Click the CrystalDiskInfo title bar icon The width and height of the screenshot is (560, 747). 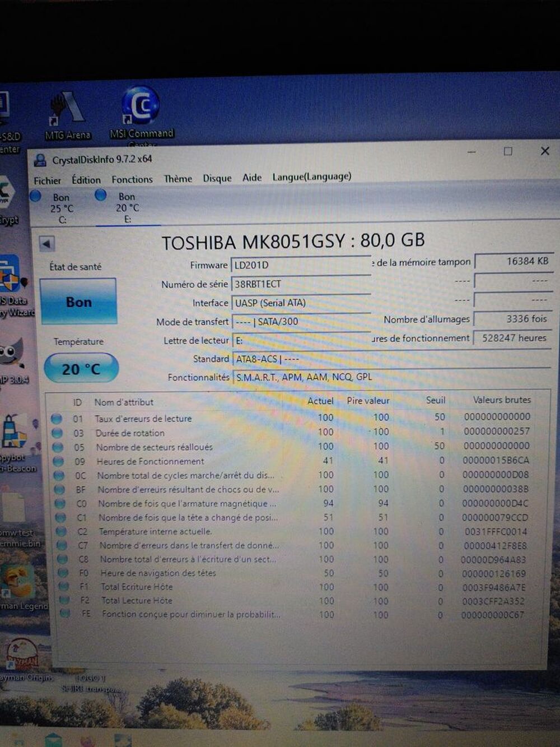pyautogui.click(x=40, y=161)
